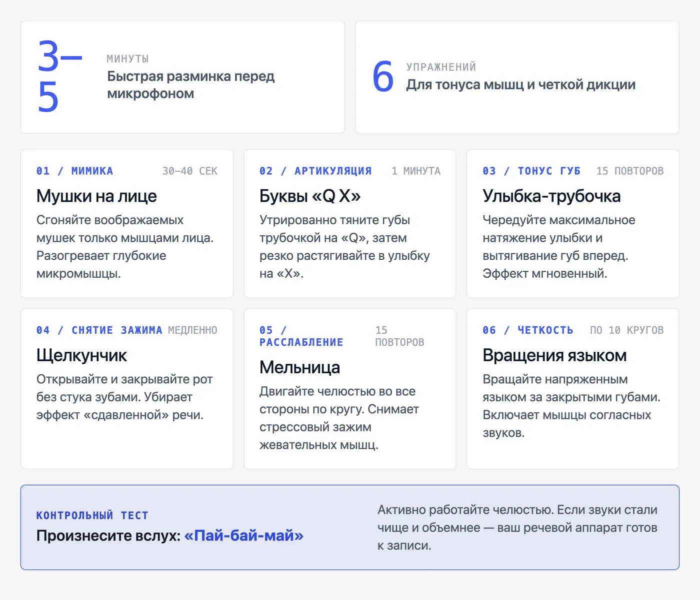Open the "Улыбка-трубочка" card title
This screenshot has width=700, height=600.
coord(551,196)
